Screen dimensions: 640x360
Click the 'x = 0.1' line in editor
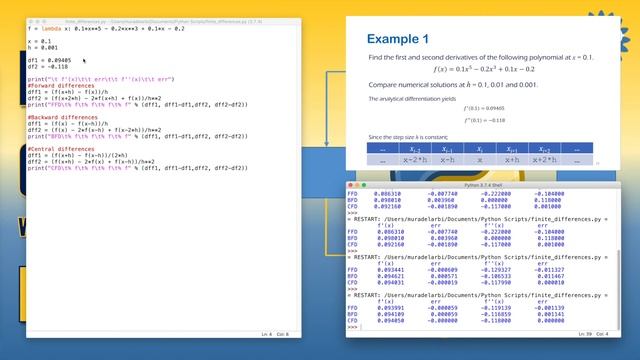pos(40,41)
